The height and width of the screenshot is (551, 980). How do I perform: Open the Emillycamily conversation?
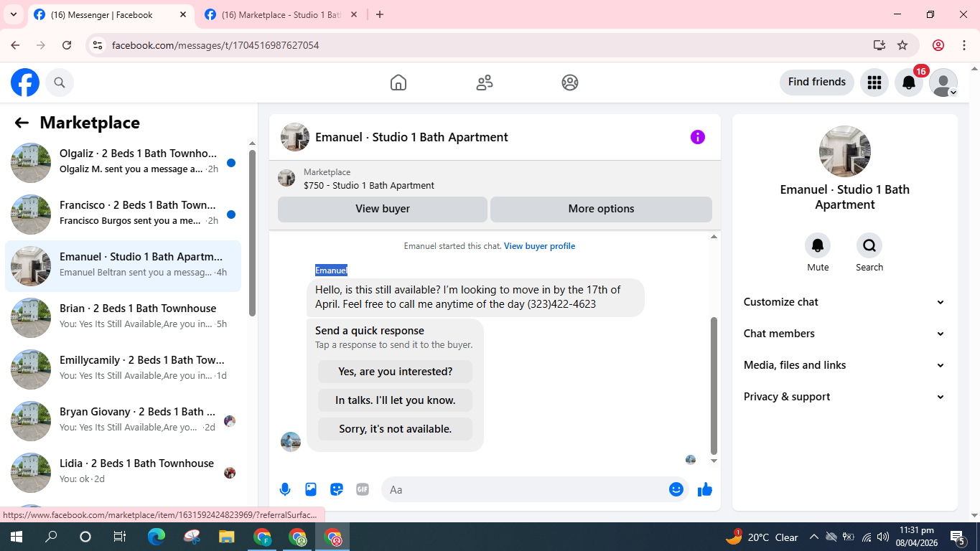(x=123, y=369)
